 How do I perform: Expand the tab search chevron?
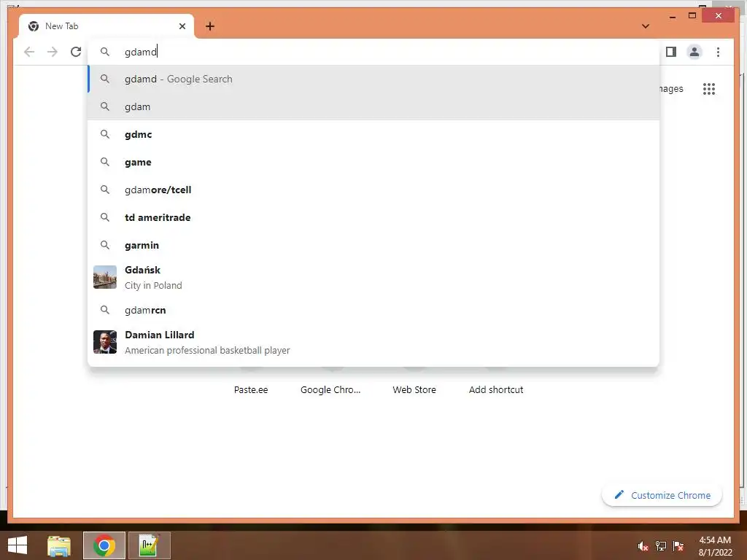[x=646, y=26]
